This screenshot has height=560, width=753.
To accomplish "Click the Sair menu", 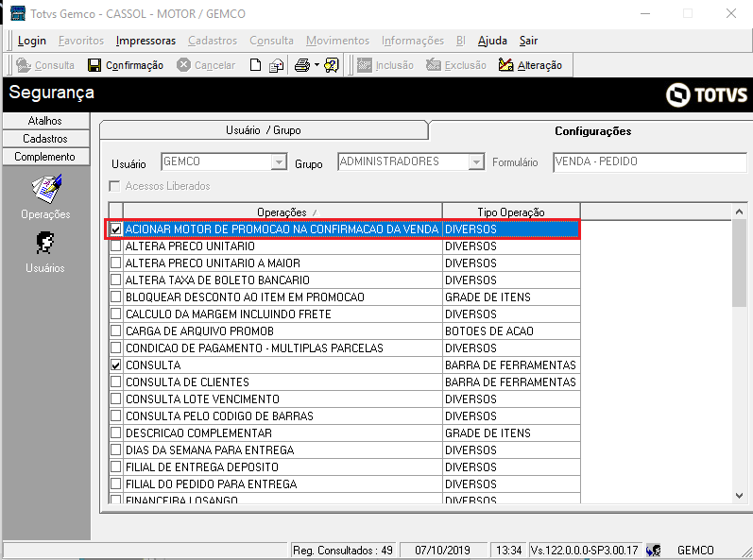I will pos(528,41).
